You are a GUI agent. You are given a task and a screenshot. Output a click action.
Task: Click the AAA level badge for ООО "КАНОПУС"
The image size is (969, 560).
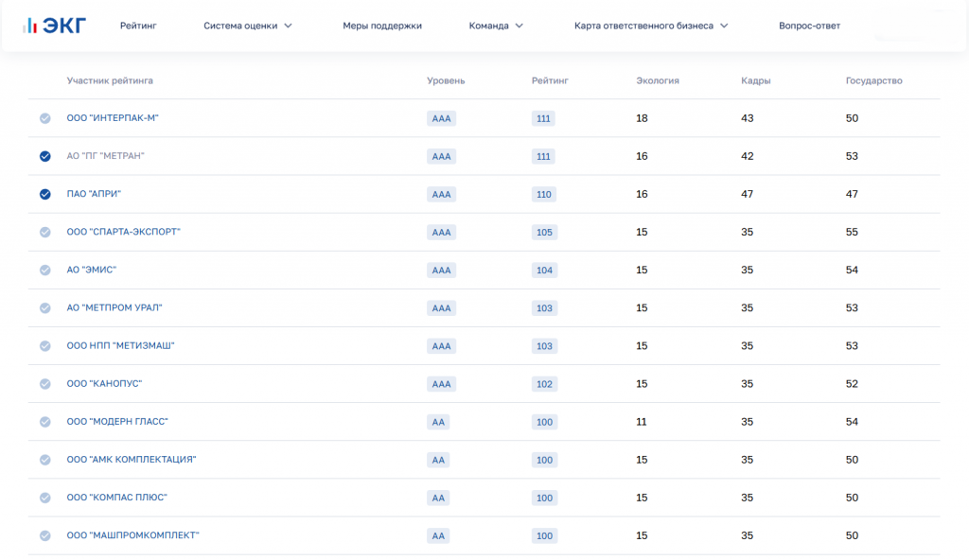click(441, 384)
